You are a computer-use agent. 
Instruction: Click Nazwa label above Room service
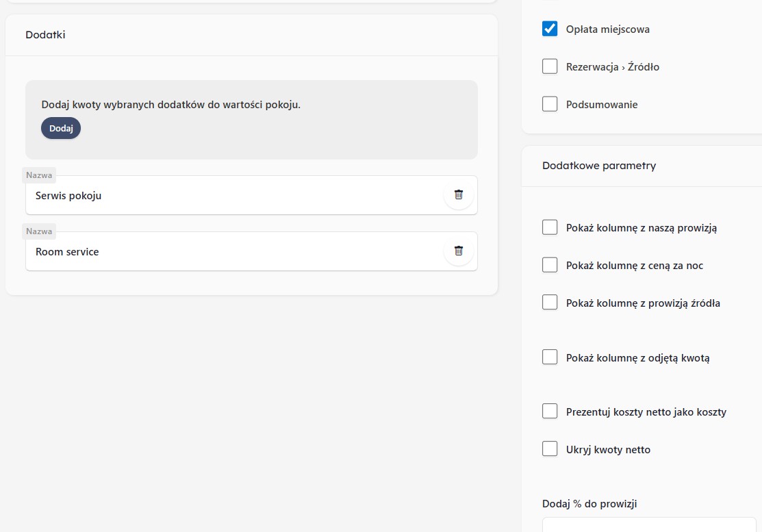(39, 231)
